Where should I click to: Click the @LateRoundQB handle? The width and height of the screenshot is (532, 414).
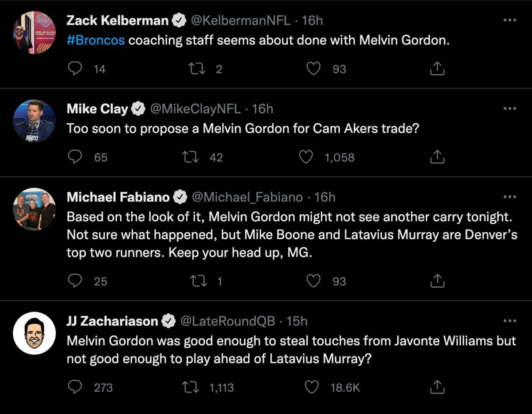pyautogui.click(x=227, y=321)
